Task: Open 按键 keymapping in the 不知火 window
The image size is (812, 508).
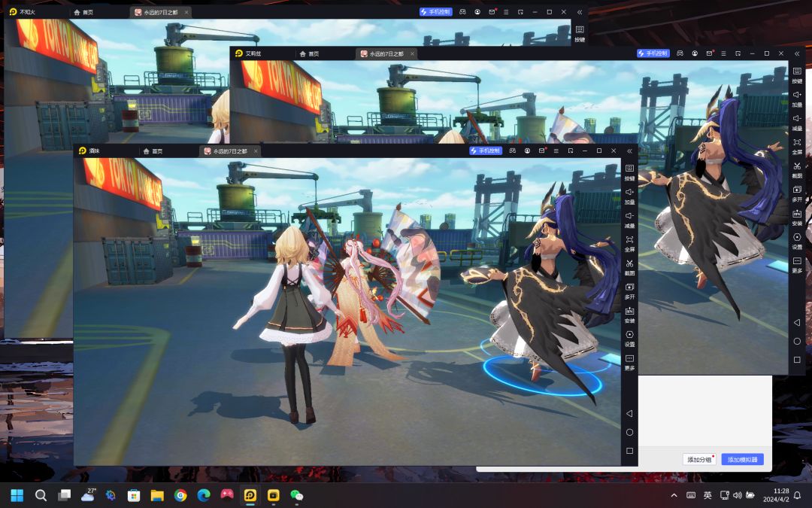Action: coord(580,33)
